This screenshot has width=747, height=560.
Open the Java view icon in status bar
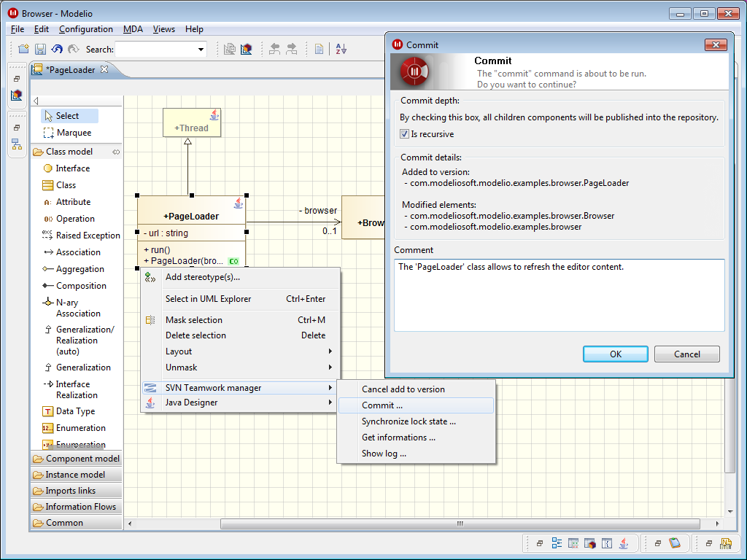coord(623,542)
